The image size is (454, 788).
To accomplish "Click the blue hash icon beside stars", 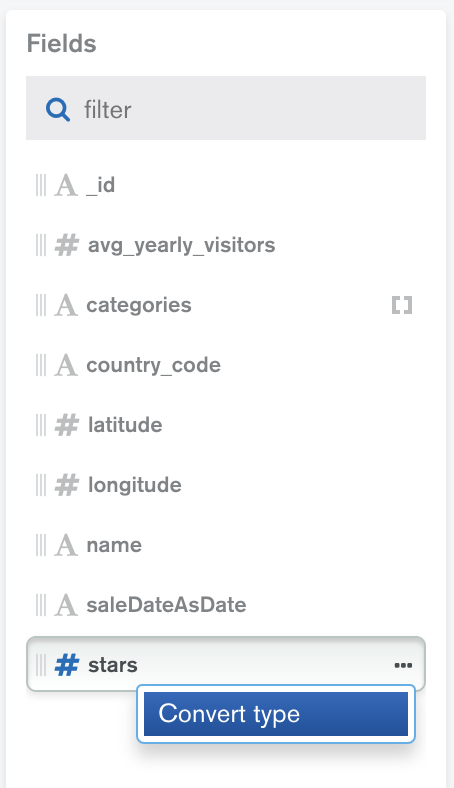I will [x=67, y=665].
